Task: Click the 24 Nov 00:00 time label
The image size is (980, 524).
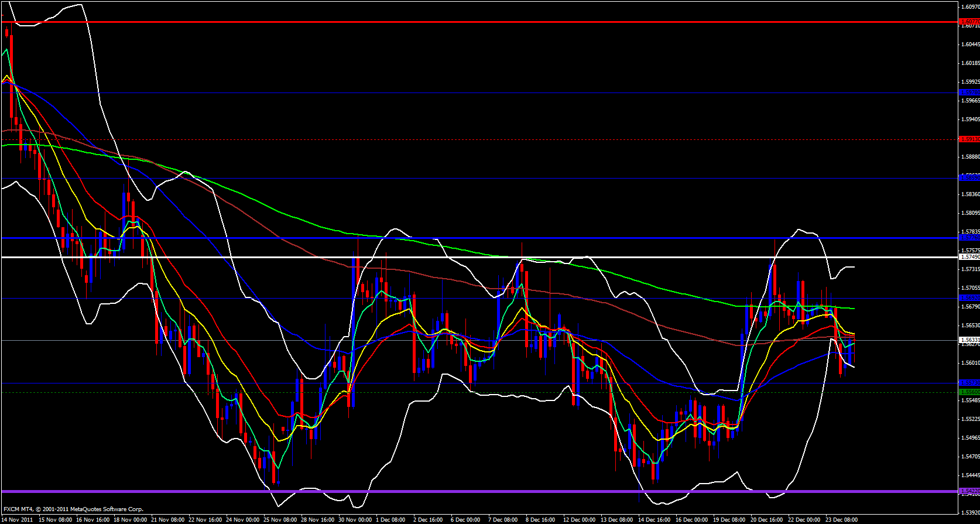Action: tap(243, 520)
